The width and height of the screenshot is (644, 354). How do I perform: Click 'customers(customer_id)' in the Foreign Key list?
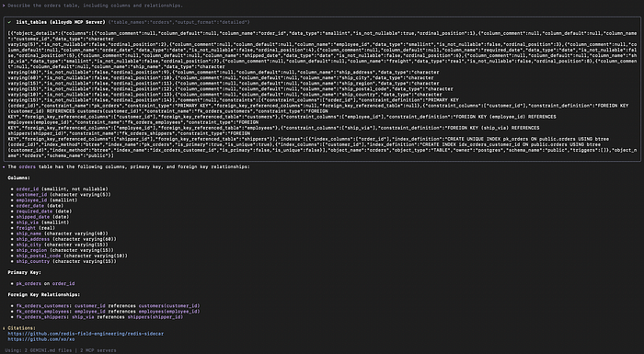click(169, 306)
